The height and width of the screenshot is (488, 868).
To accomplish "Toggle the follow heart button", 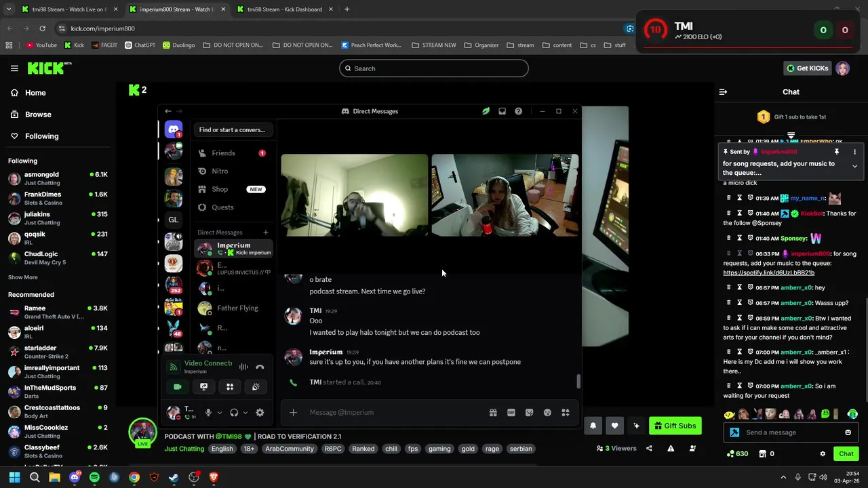I will (x=614, y=426).
